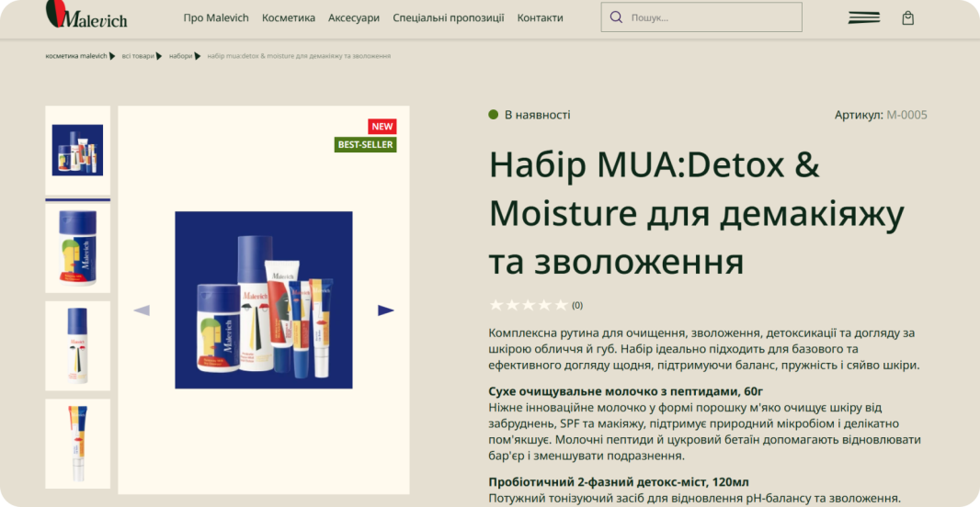Click the Пошук search input field

[x=701, y=17]
